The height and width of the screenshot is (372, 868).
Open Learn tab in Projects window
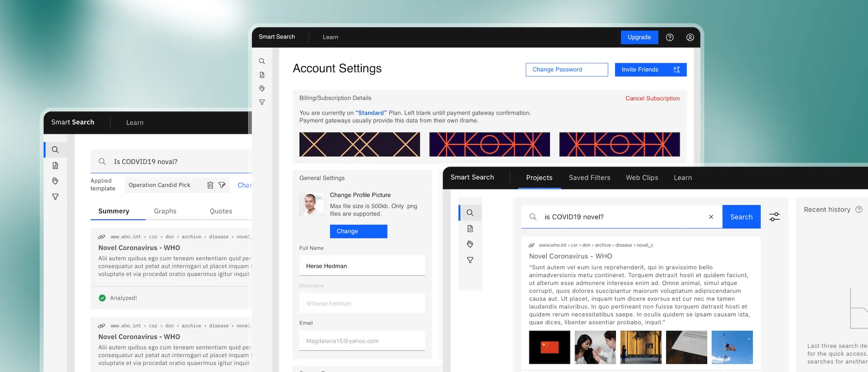click(683, 178)
